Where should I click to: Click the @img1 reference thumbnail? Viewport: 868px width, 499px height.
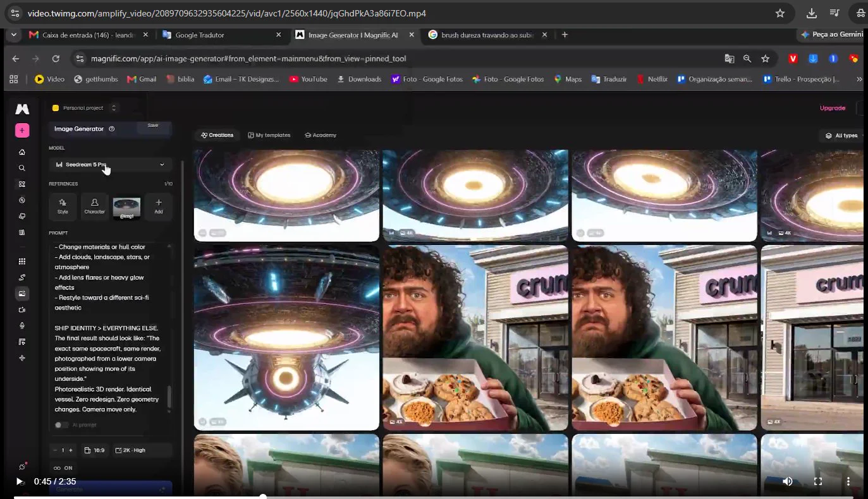126,207
